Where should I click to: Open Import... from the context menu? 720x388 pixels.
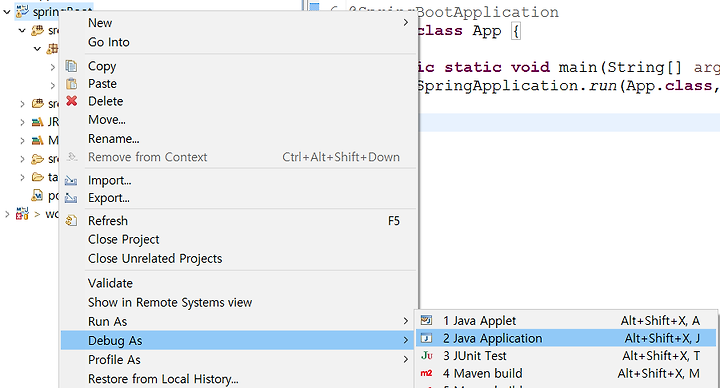pyautogui.click(x=239, y=180)
